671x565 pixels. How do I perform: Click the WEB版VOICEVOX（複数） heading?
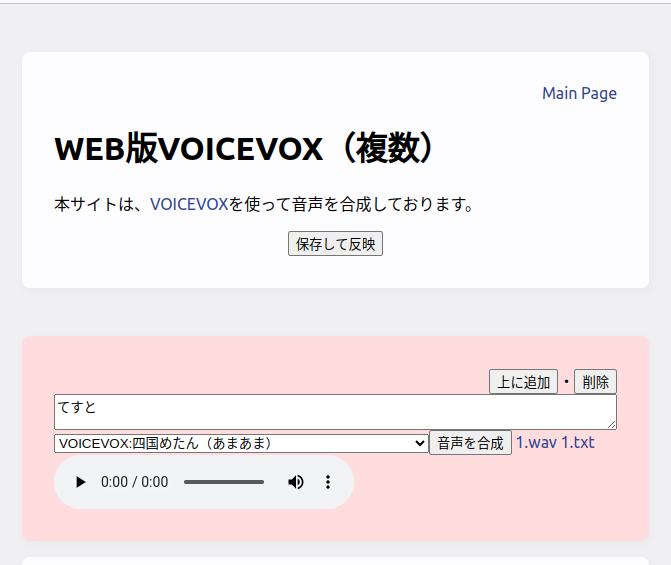[247, 148]
